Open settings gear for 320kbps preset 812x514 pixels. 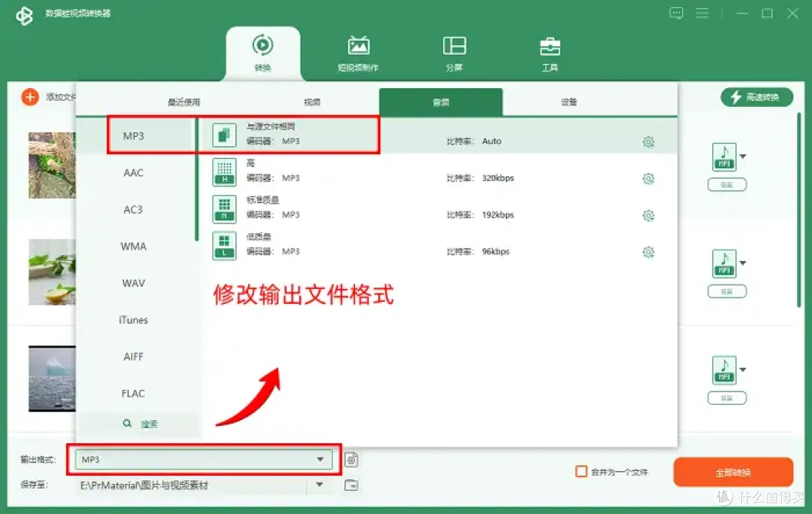pos(648,178)
